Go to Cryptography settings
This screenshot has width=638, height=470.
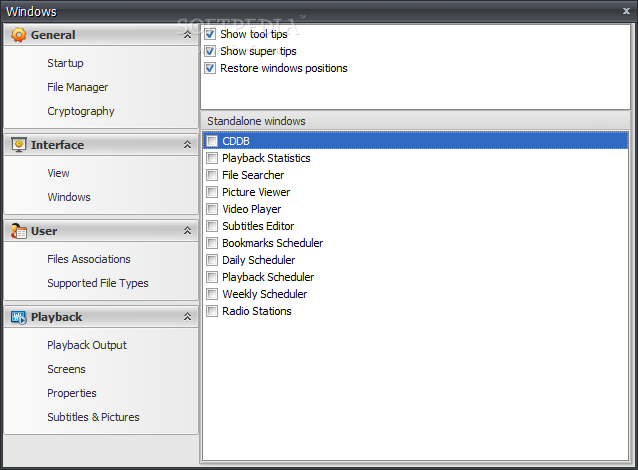coord(81,111)
